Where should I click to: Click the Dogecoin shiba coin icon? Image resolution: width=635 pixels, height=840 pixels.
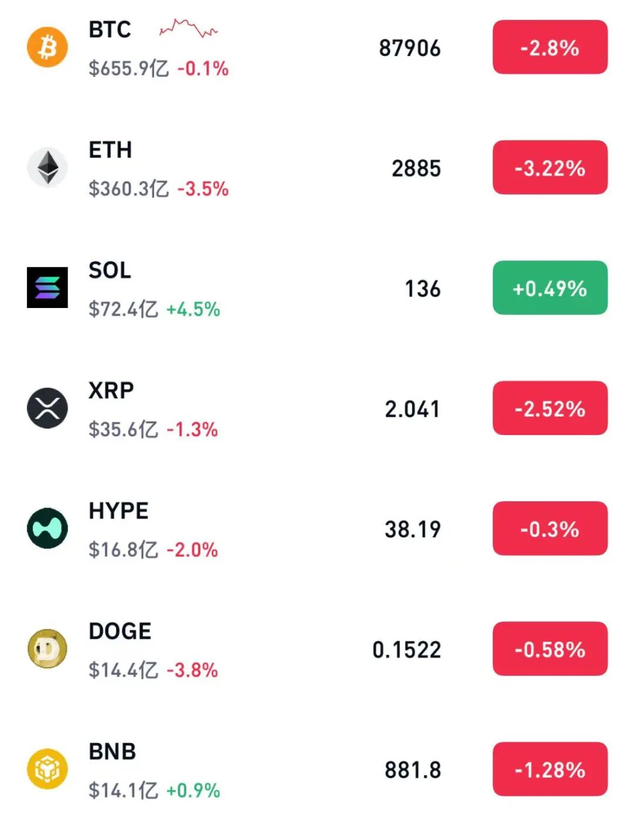coord(47,648)
